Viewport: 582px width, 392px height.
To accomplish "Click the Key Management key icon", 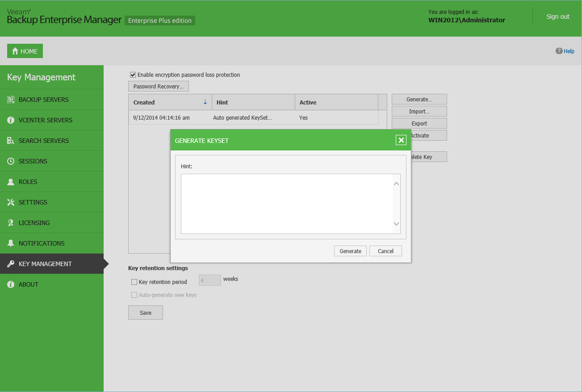I will [x=11, y=264].
